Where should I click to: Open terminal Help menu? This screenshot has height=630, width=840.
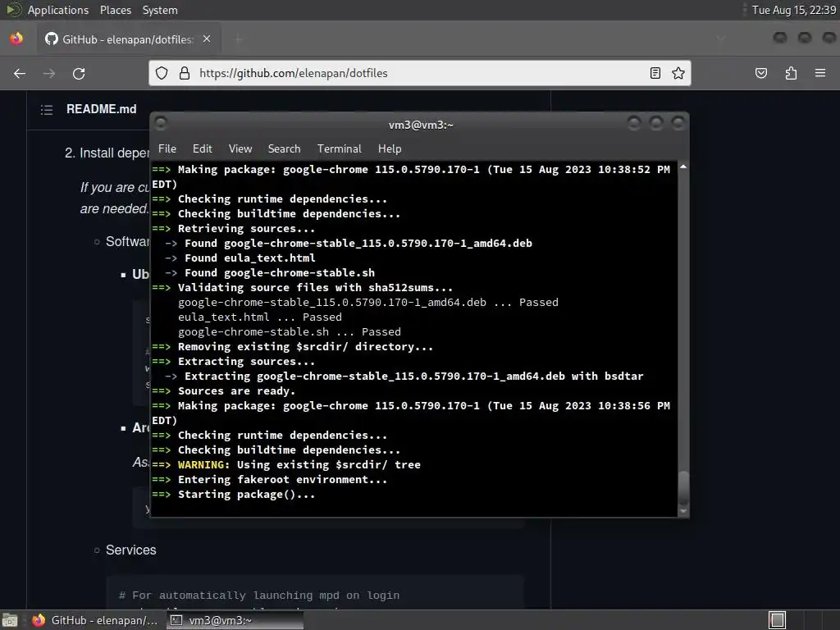(x=390, y=149)
